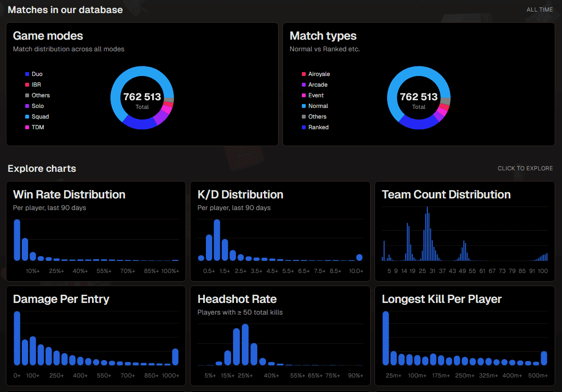Select Airoyale in Match types legend
The image size is (562, 392).
click(x=319, y=74)
